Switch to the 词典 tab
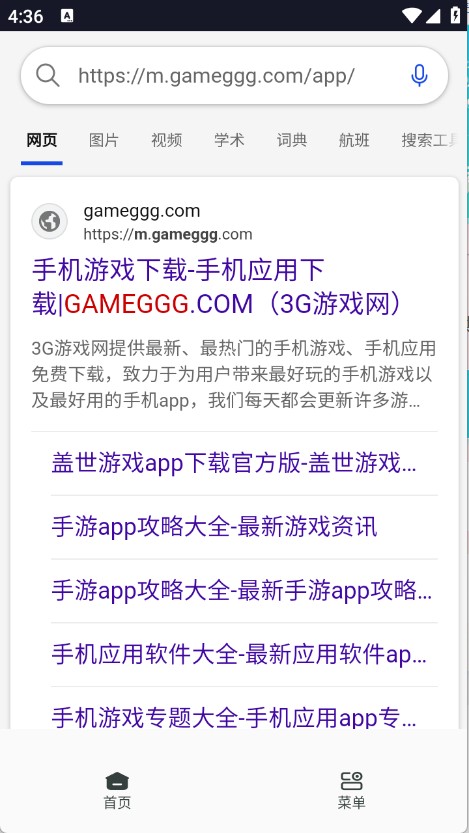Image resolution: width=469 pixels, height=833 pixels. (x=292, y=140)
